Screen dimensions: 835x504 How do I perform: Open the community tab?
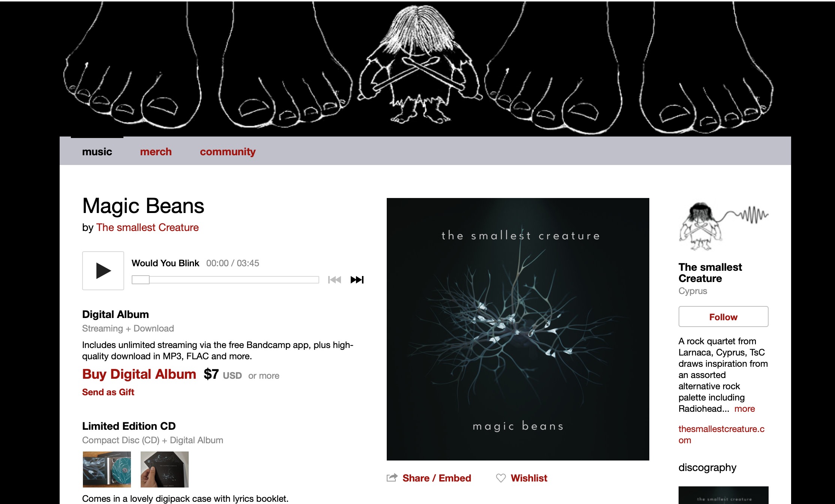coord(228,151)
